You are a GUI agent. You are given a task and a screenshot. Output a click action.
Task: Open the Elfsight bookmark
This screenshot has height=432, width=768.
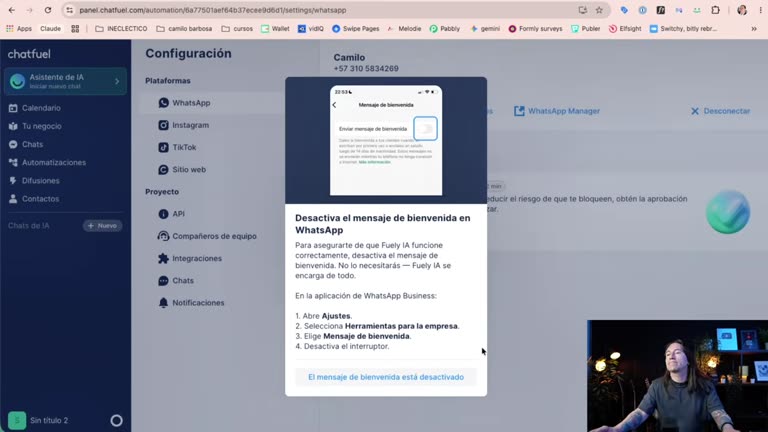tap(625, 28)
